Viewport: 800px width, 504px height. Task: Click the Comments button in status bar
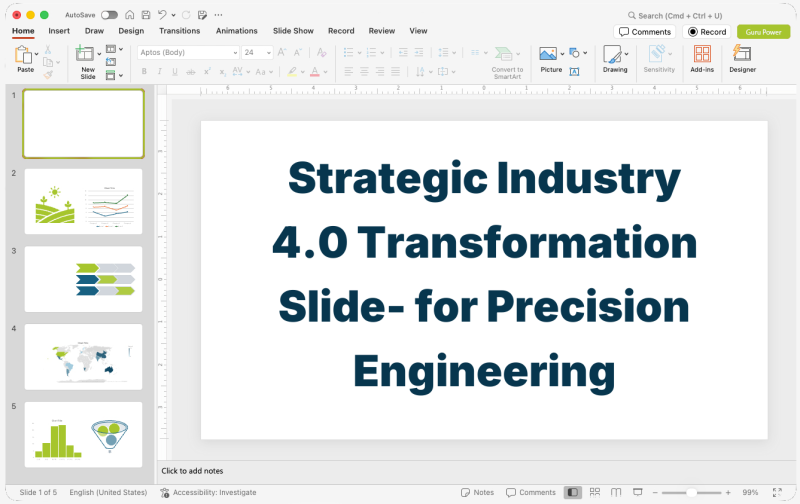coord(531,492)
